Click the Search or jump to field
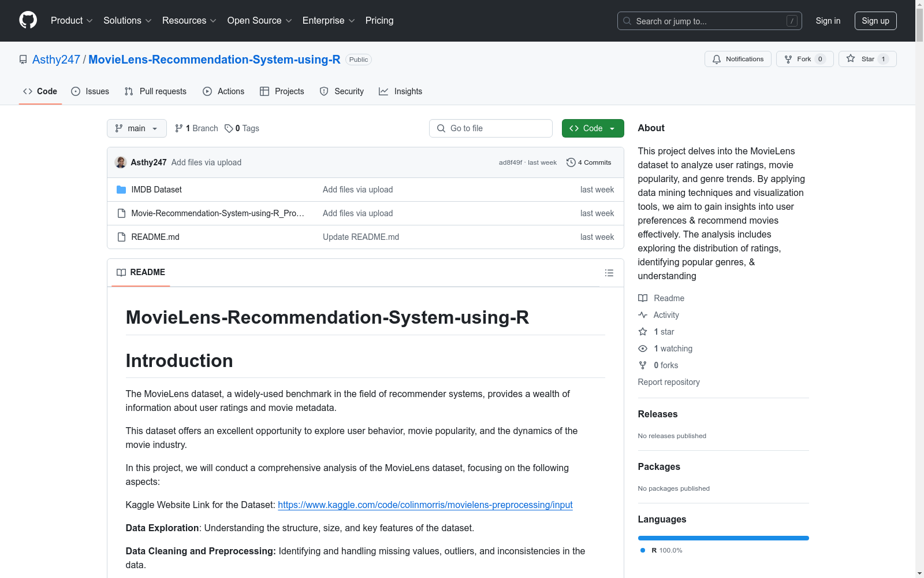 pyautogui.click(x=710, y=21)
